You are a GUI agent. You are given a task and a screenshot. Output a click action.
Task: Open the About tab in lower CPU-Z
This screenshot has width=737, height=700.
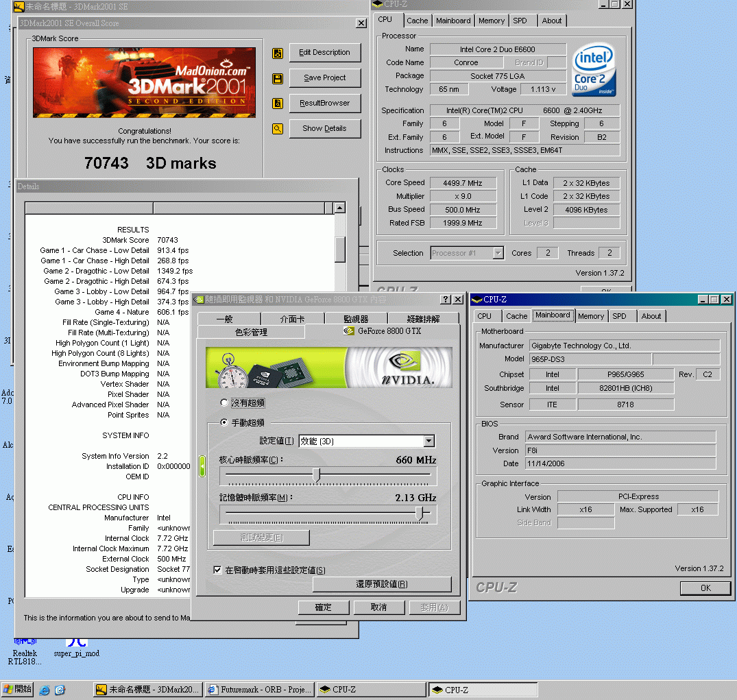651,316
